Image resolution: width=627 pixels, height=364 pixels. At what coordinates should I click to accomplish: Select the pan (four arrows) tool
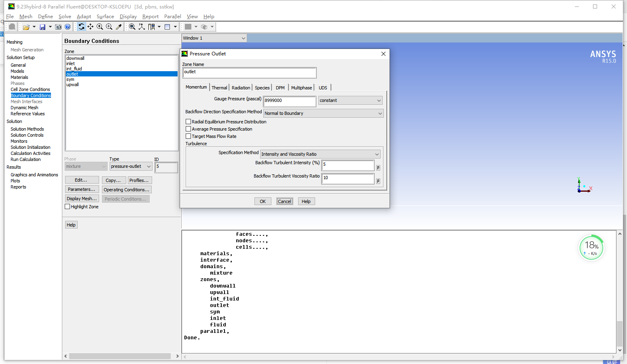click(x=91, y=27)
